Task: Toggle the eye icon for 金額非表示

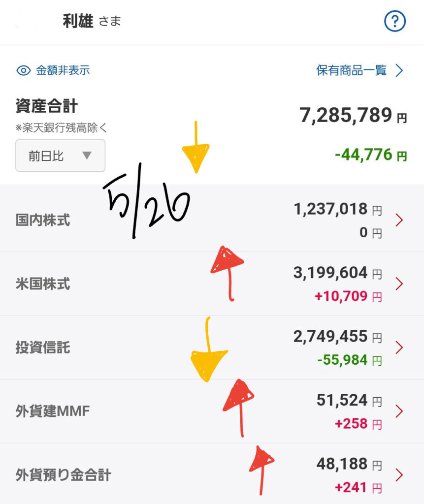Action: point(24,70)
